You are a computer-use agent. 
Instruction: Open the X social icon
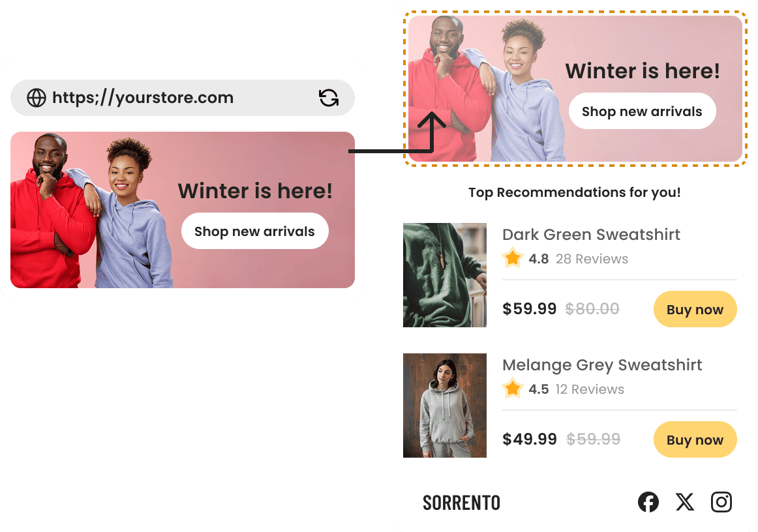pos(684,502)
